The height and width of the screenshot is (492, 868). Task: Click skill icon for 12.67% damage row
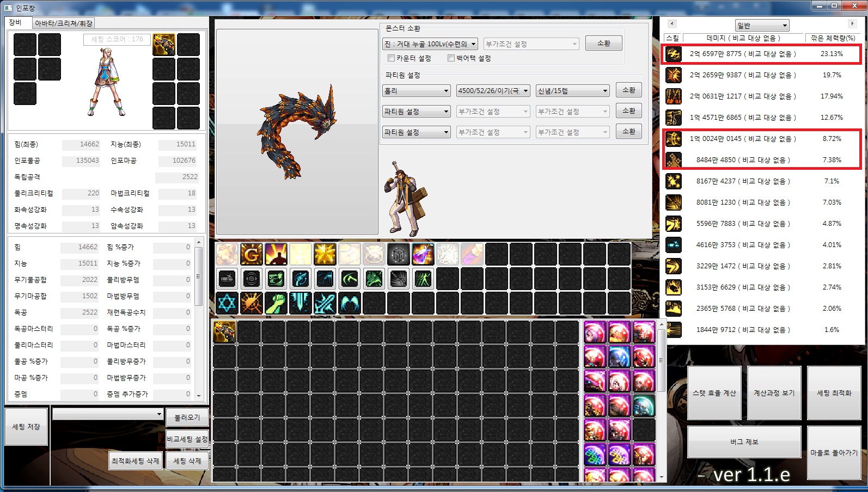(674, 118)
